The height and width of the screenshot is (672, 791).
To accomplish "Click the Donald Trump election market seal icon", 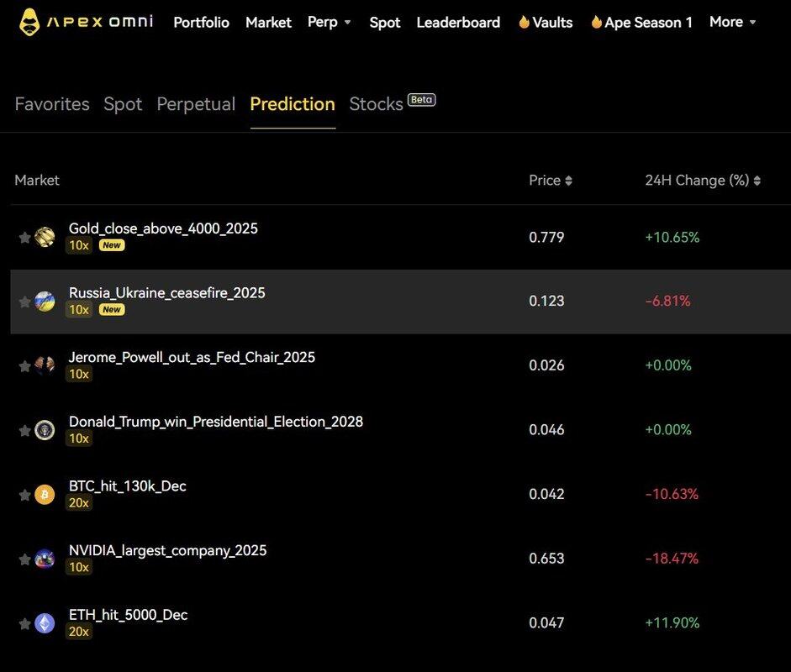I will coord(45,430).
